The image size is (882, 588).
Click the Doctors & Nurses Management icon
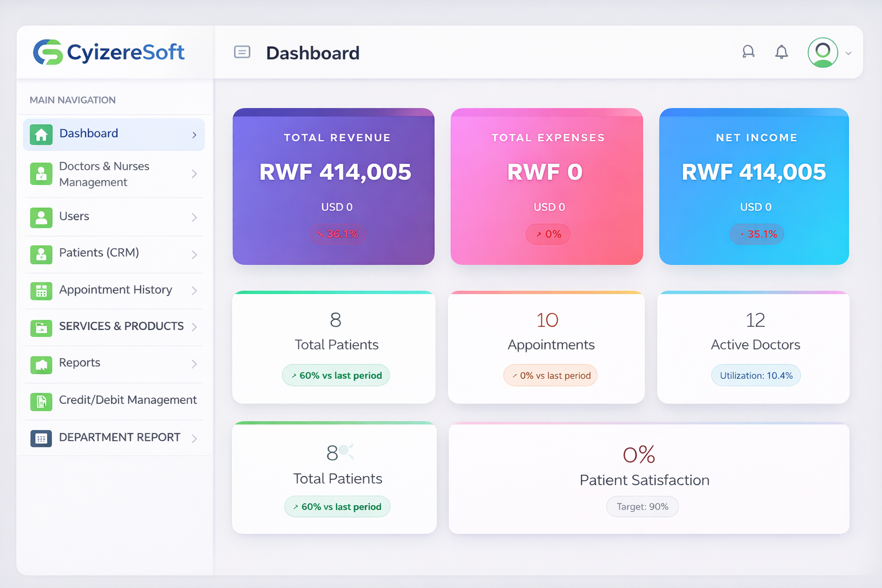[x=41, y=174]
